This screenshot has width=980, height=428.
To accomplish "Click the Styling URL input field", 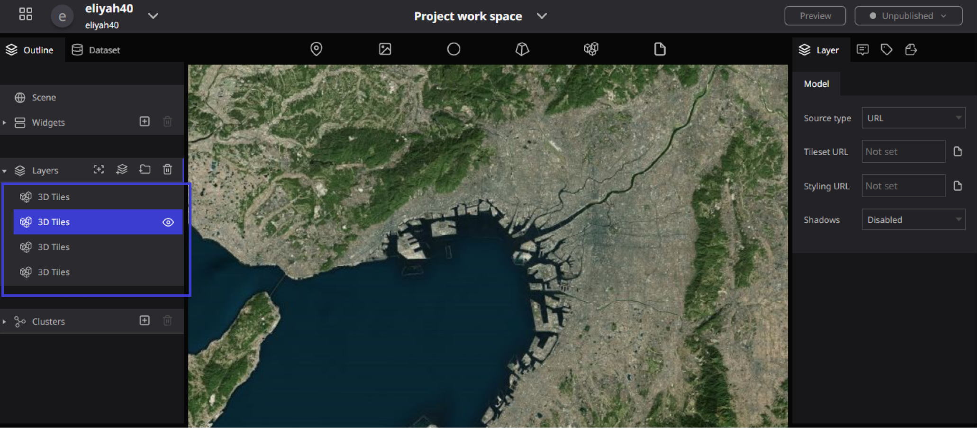I will 903,186.
